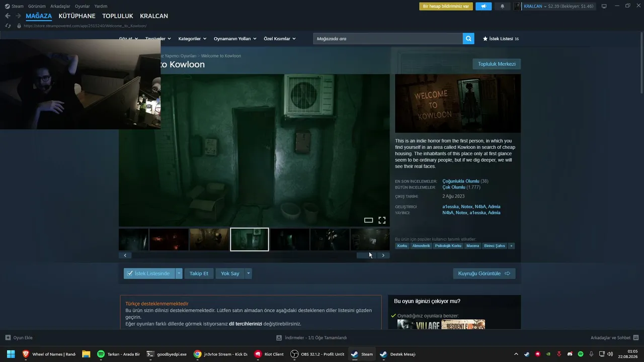This screenshot has height=362, width=644.
Task: Click the Mağazada ara search field
Action: pos(388,39)
